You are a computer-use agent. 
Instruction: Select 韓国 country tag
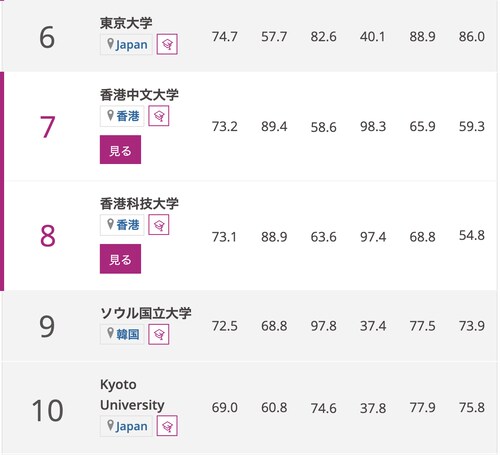122,334
